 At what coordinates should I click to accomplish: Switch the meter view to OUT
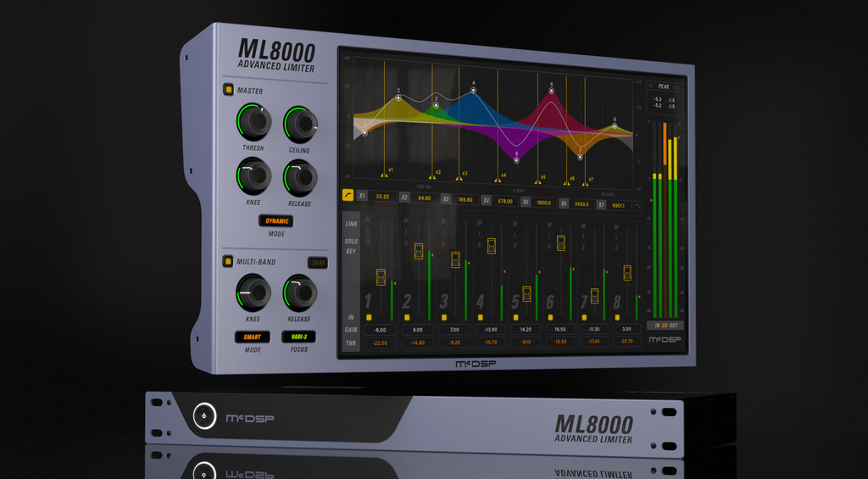[x=675, y=326]
